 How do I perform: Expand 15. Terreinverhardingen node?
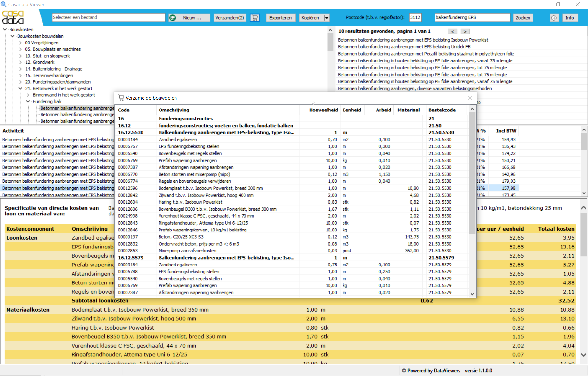(20, 75)
